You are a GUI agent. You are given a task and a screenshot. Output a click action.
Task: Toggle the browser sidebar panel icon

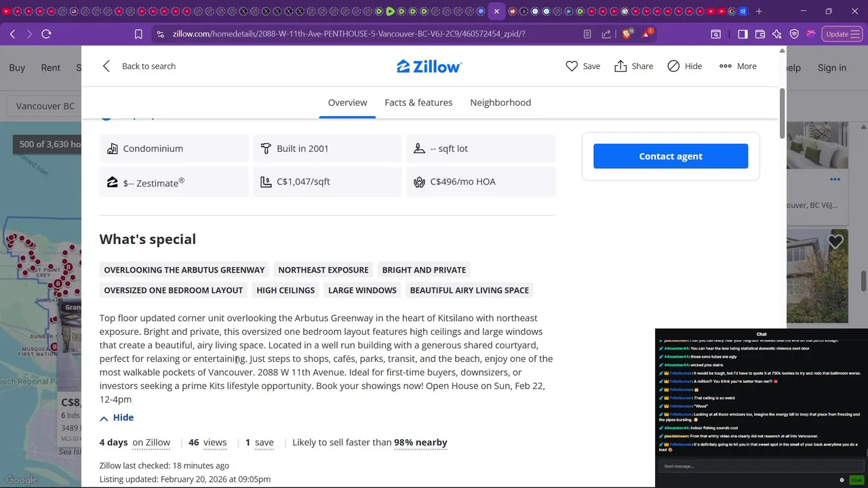pyautogui.click(x=743, y=34)
